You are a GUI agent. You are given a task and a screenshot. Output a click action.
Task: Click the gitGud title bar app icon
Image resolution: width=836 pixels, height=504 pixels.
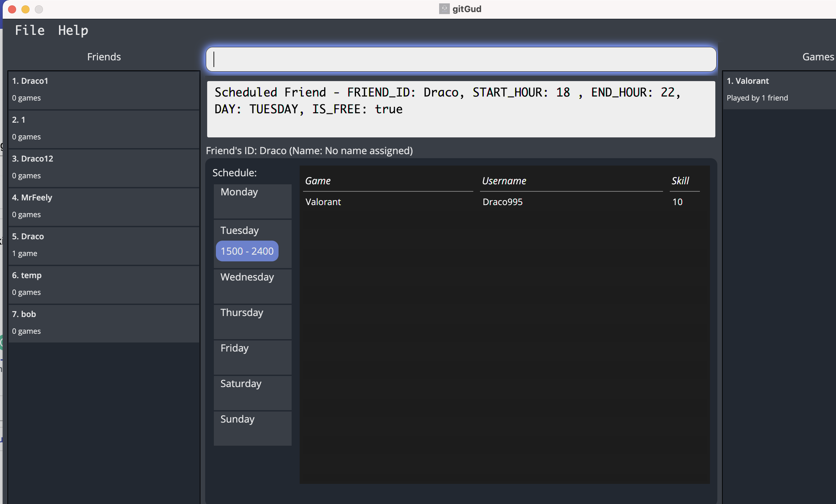tap(444, 9)
